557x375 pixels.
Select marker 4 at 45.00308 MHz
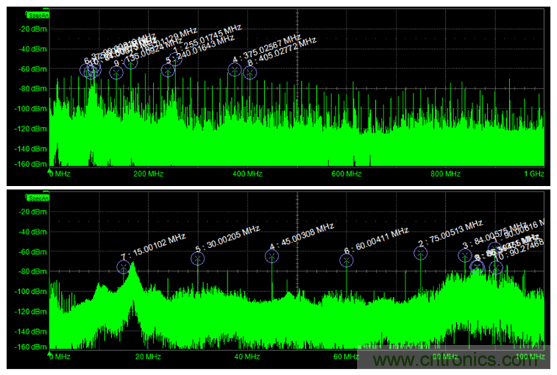272,256
